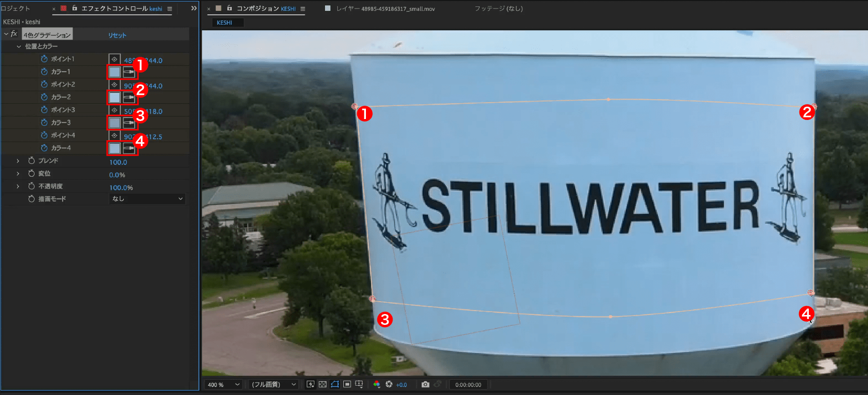Click リセット effect link

(x=117, y=35)
